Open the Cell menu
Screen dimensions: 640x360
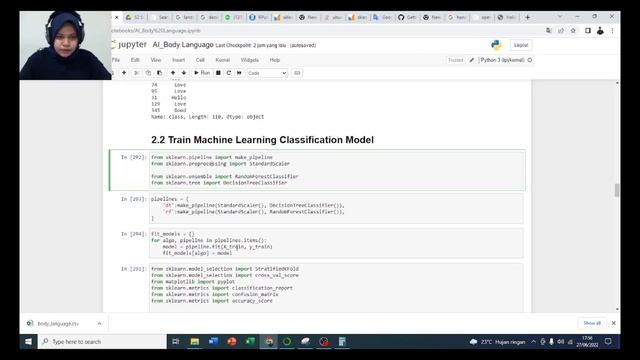click(200, 60)
